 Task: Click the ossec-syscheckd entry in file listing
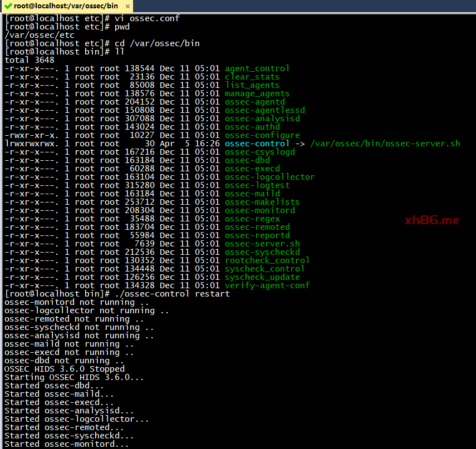262,252
